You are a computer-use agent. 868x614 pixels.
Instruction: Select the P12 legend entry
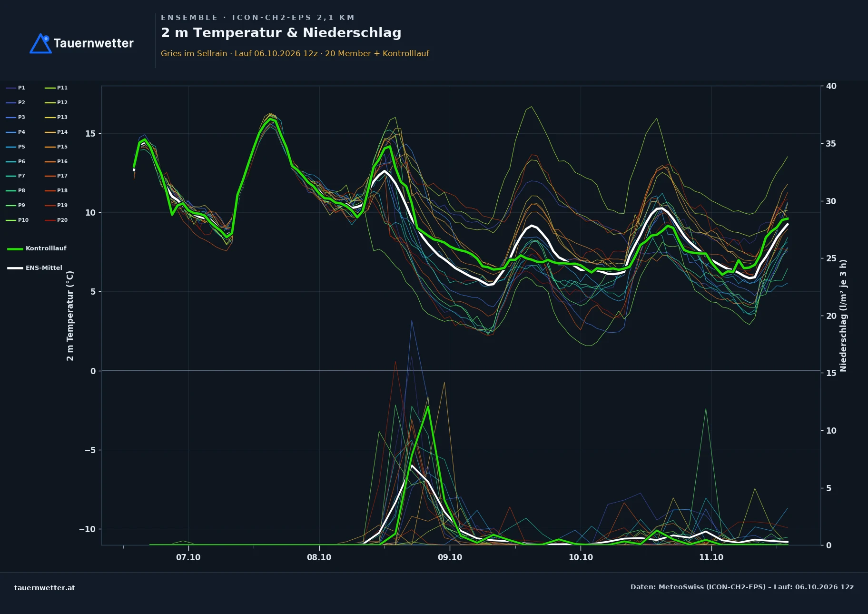56,102
